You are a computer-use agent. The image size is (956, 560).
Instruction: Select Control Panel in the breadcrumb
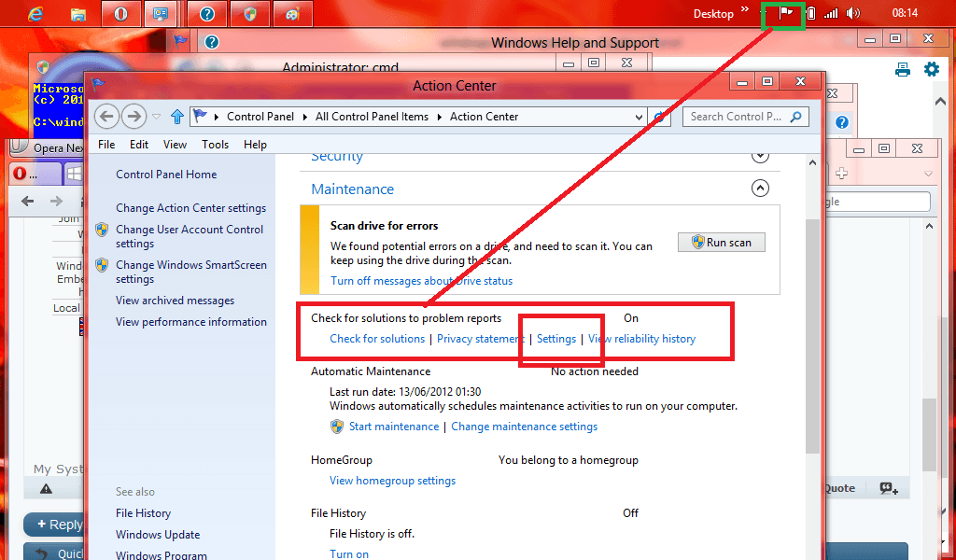tap(260, 117)
